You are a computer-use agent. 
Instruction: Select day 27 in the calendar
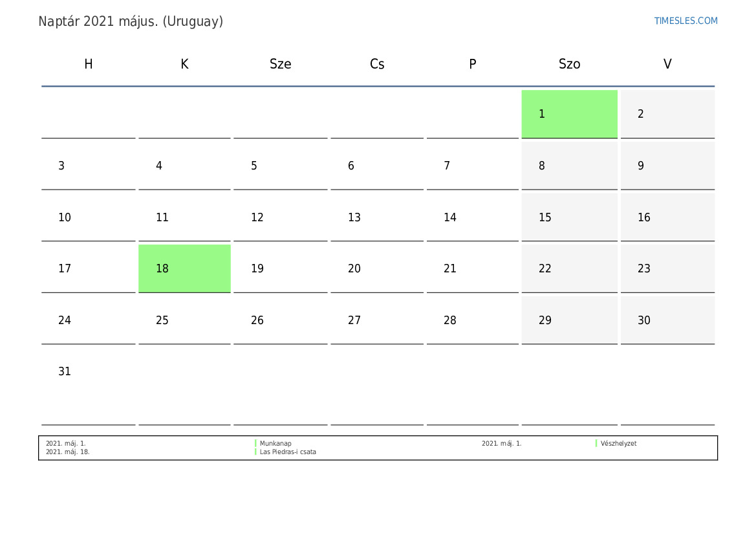[x=377, y=320]
